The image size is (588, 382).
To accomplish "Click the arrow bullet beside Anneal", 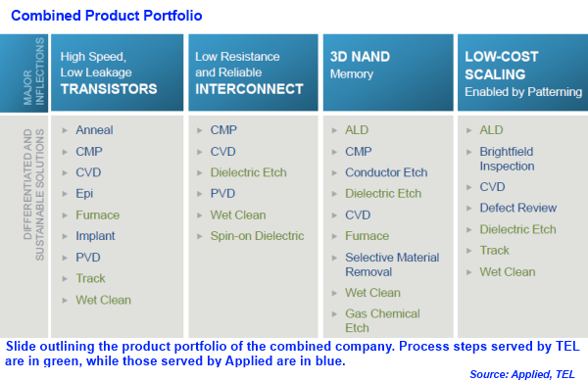I will (x=65, y=130).
